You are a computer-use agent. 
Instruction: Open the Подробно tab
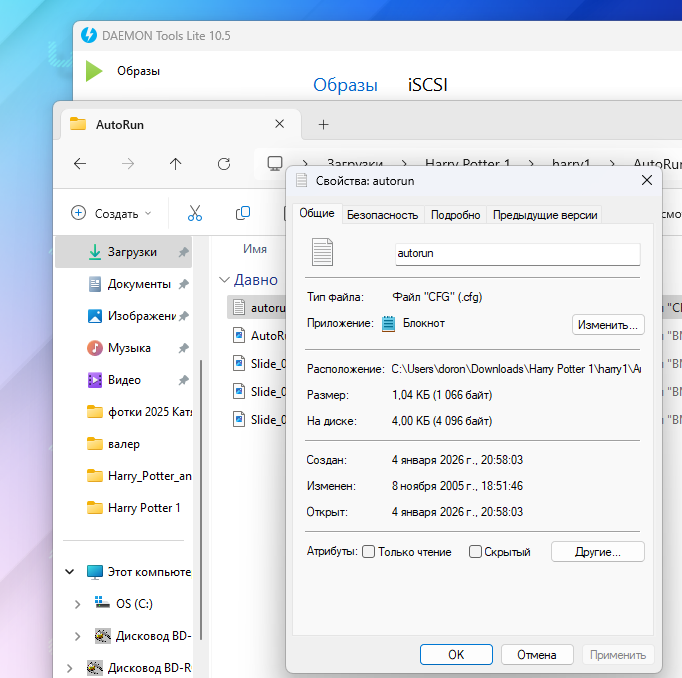tap(456, 215)
